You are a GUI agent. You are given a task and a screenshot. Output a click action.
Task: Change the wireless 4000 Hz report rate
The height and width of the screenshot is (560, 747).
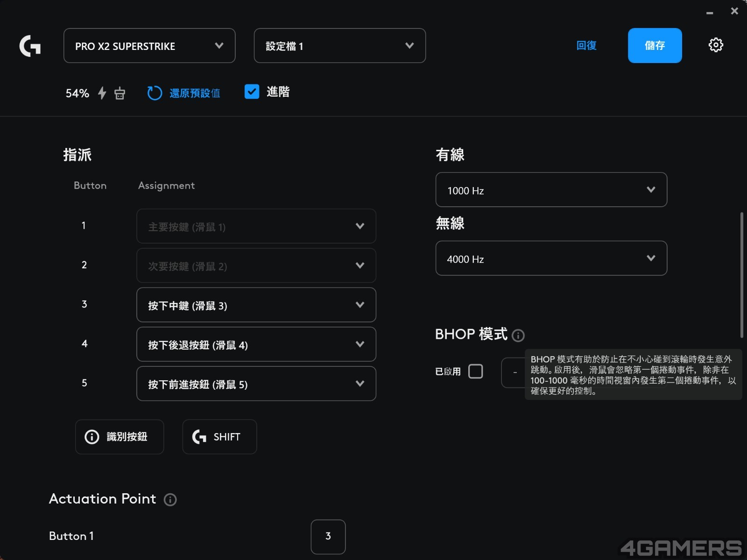coord(551,259)
